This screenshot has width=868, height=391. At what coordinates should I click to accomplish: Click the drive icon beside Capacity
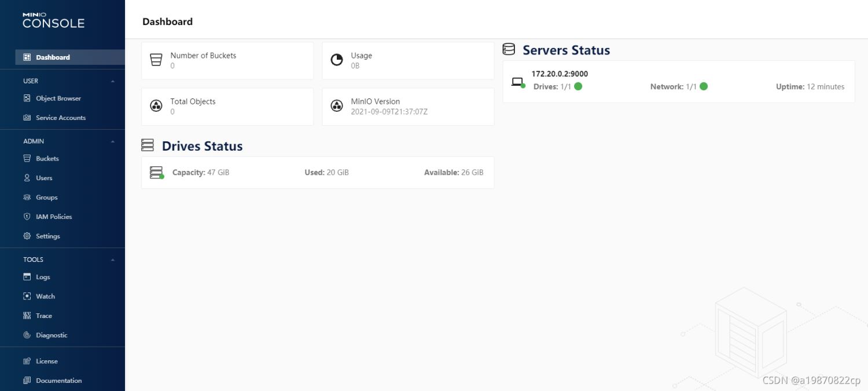coord(156,172)
